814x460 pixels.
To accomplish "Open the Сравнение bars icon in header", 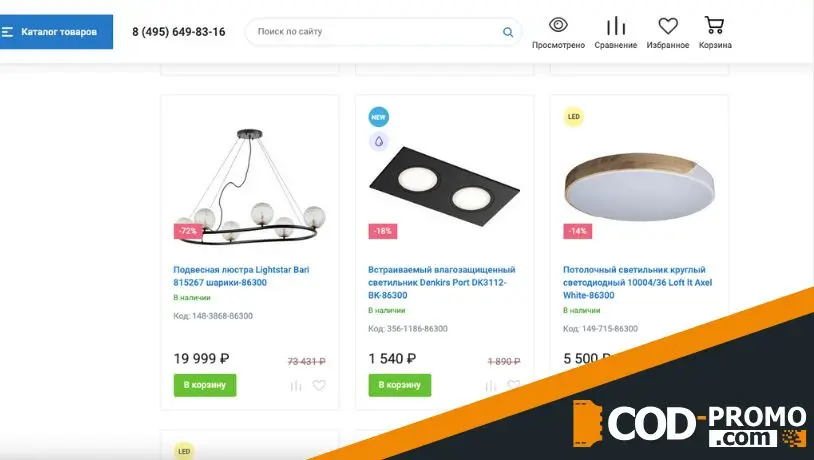I will pos(616,25).
